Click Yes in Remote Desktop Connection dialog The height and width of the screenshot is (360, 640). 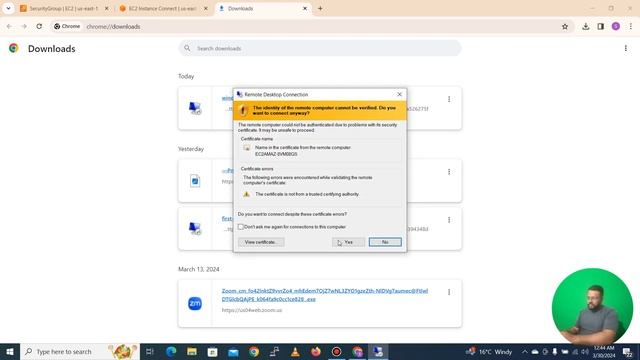point(348,242)
